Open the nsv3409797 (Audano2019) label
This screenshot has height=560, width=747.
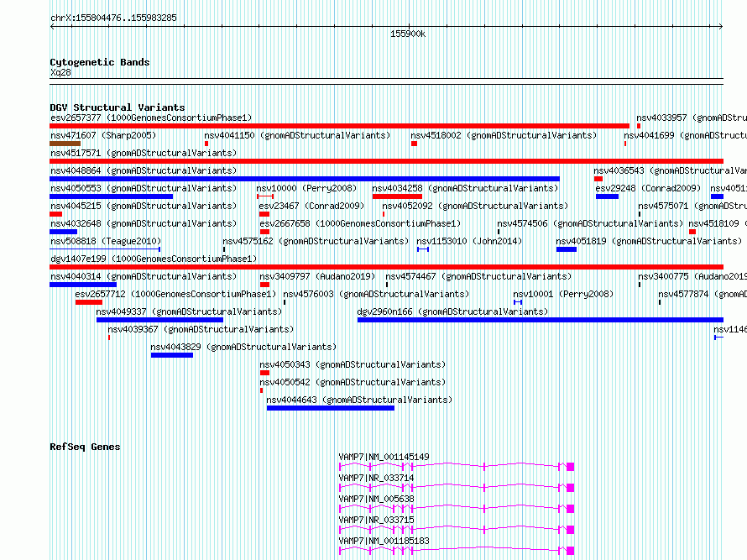pos(317,276)
